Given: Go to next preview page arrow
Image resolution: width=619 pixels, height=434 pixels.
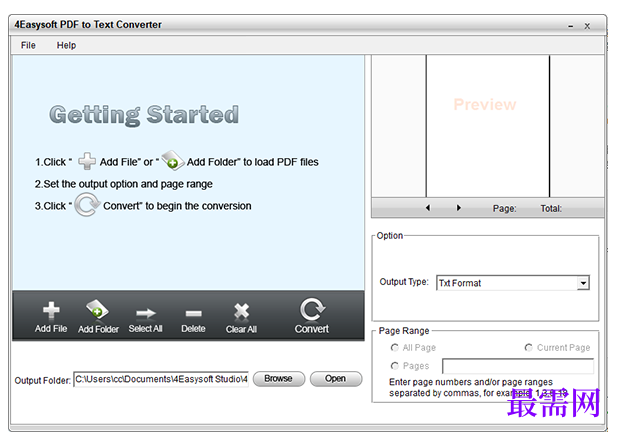Looking at the screenshot, I should coord(459,208).
